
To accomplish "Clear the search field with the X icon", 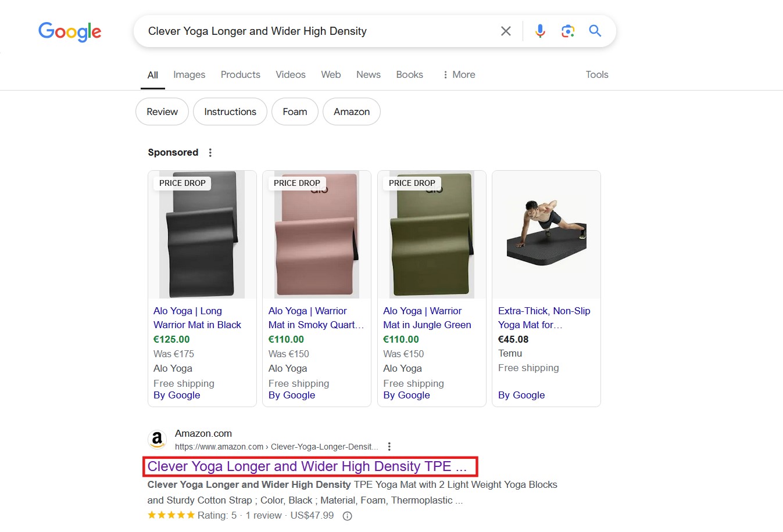I will (x=505, y=31).
